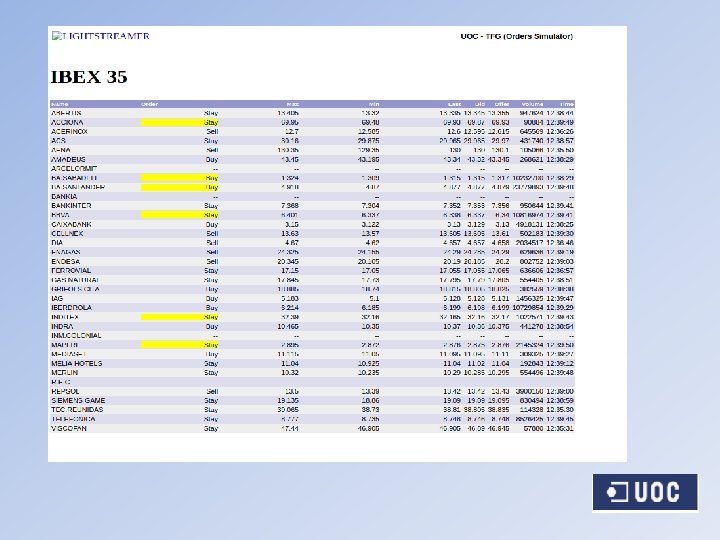Click the IAG stock name

pyautogui.click(x=57, y=298)
